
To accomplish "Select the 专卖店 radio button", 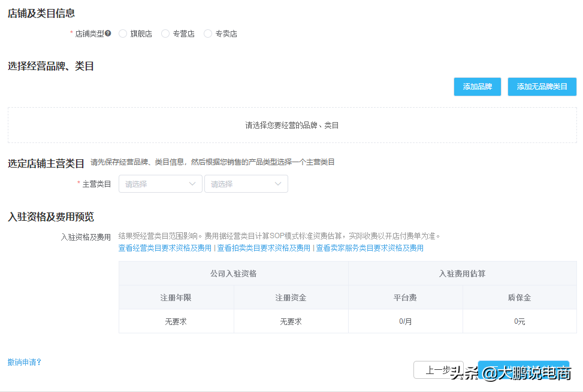I will (x=209, y=34).
